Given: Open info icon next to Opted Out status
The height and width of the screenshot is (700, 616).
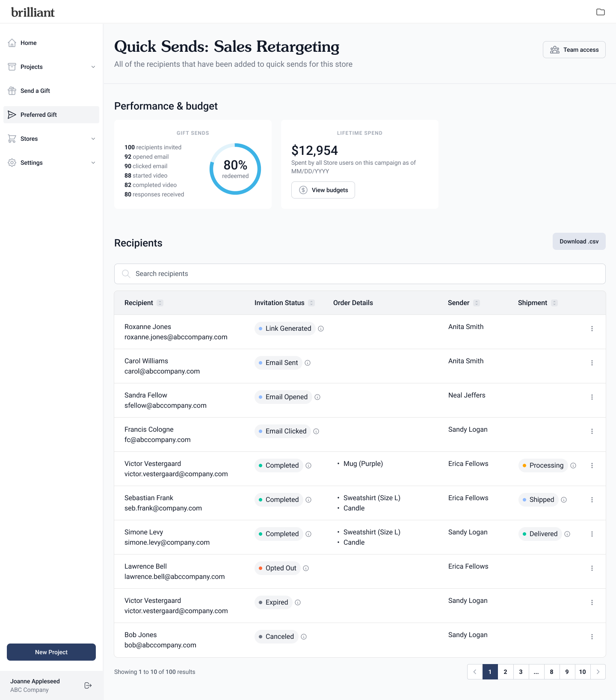Looking at the screenshot, I should click(306, 568).
